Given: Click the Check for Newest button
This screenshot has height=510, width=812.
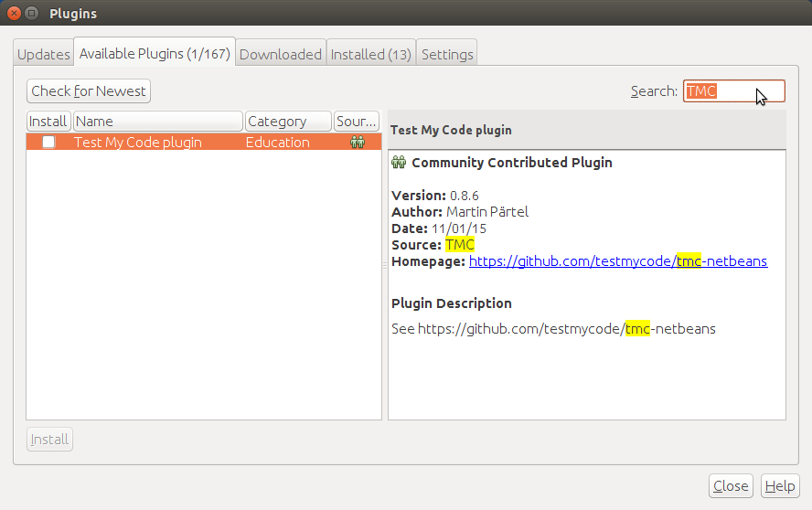Looking at the screenshot, I should (89, 91).
